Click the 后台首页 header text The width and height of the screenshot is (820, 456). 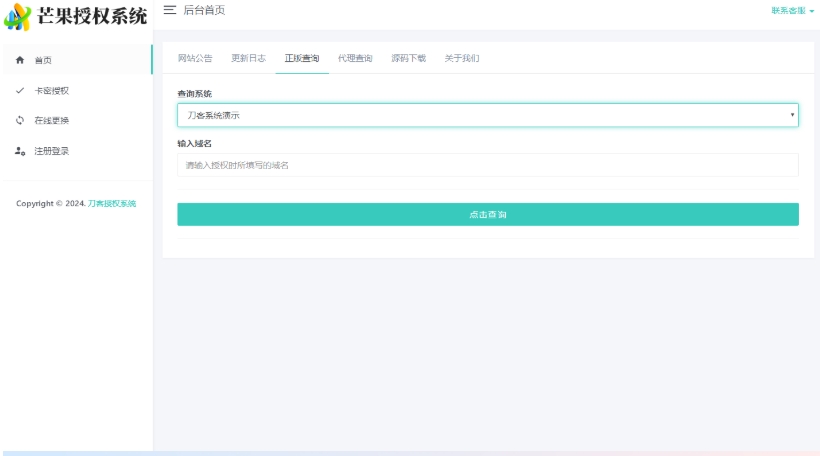(x=204, y=10)
